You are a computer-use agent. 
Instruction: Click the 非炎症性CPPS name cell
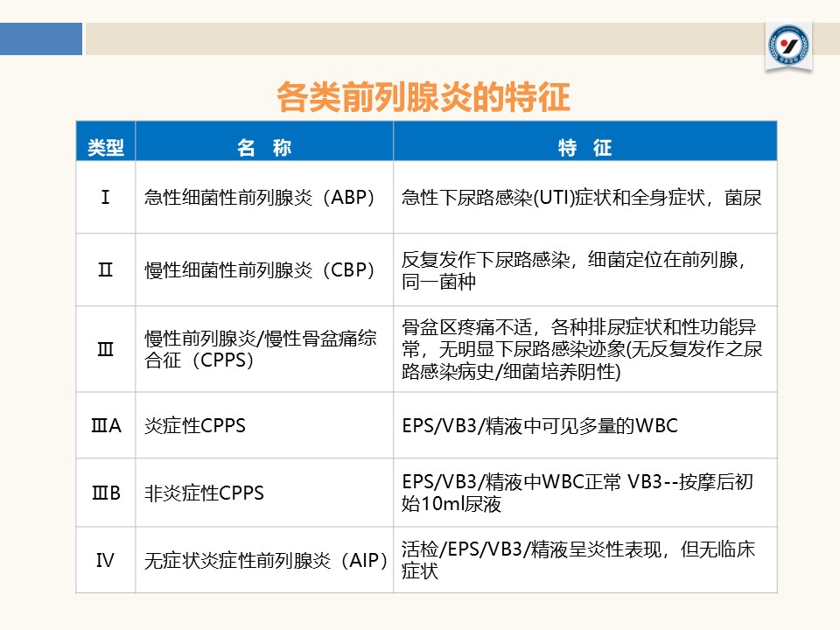point(264,493)
